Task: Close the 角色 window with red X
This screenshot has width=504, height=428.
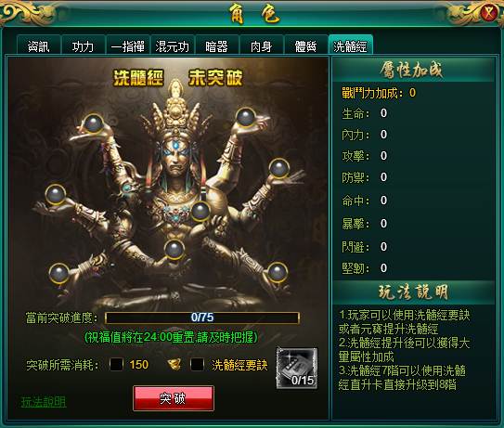Action: 489,13
